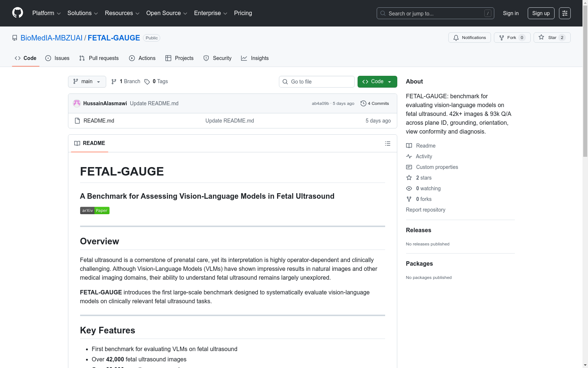Open the Pricing link
This screenshot has width=588, height=368.
click(243, 13)
